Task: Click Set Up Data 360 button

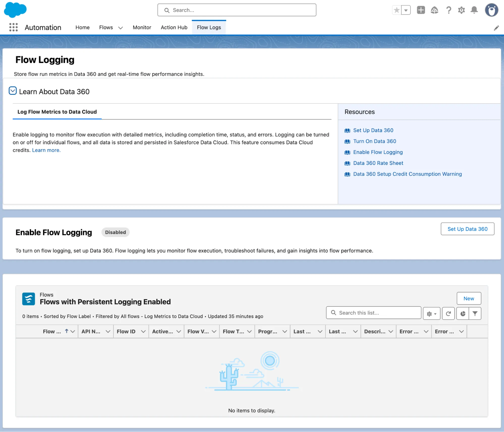Action: [x=467, y=229]
